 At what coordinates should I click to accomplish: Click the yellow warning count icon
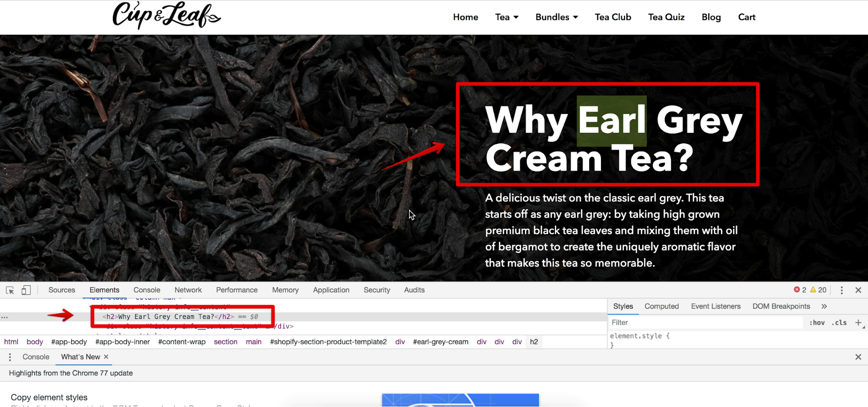(x=813, y=290)
